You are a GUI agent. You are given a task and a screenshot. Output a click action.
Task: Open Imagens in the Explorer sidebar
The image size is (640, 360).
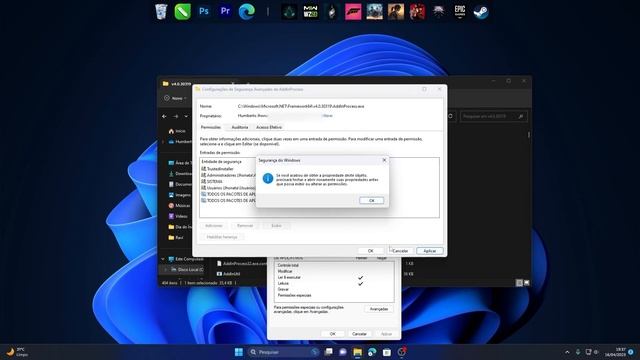coord(180,195)
